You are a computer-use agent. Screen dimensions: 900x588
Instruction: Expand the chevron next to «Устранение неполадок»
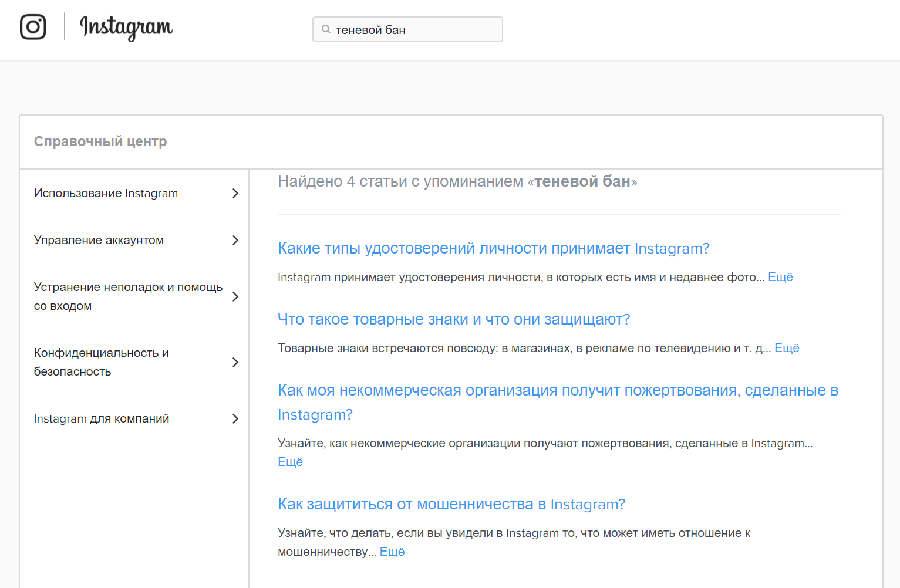235,296
